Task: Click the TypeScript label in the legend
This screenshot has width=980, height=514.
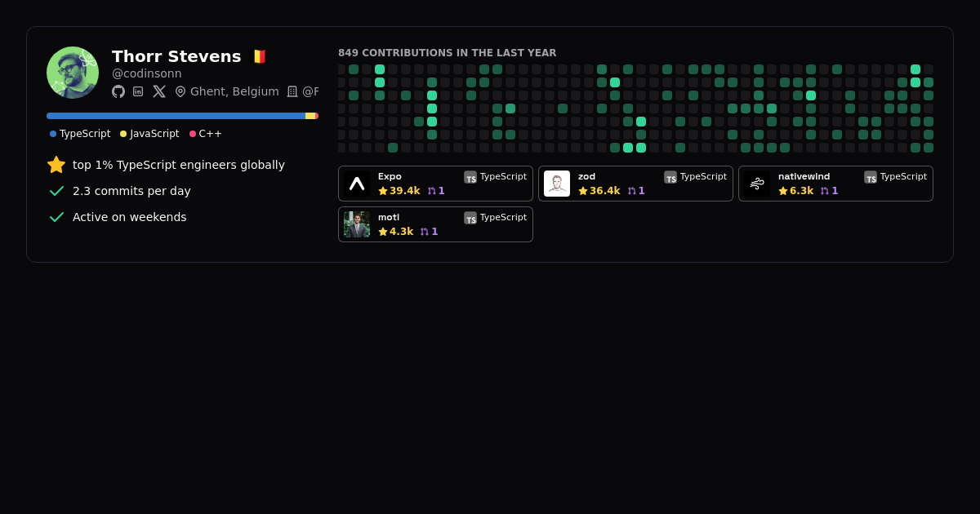Action: pyautogui.click(x=85, y=134)
